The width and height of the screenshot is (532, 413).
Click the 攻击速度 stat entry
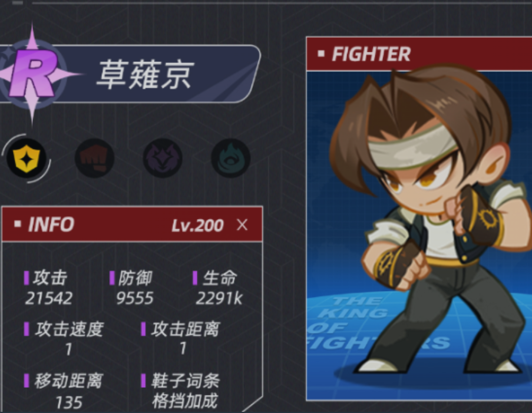pos(64,339)
